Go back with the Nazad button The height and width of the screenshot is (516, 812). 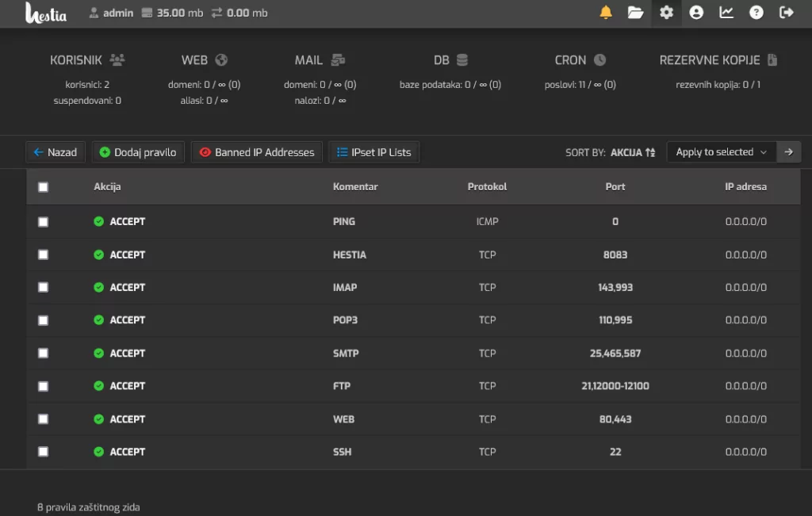56,152
